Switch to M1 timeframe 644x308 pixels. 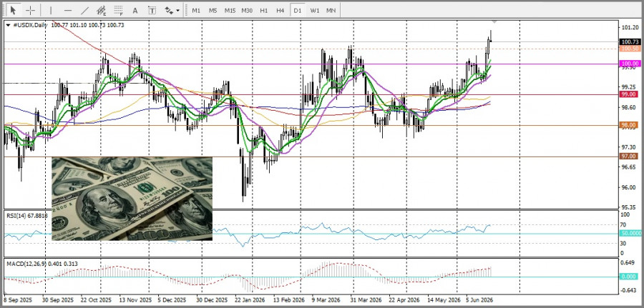(196, 10)
